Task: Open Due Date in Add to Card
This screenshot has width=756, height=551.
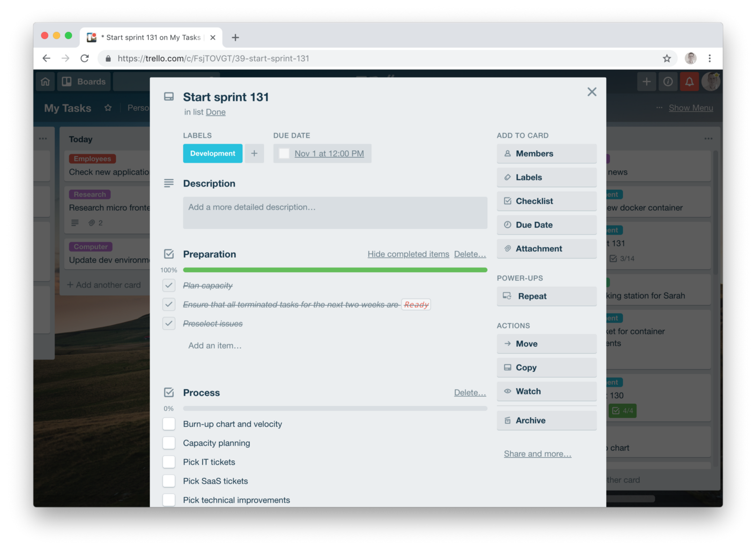Action: click(x=546, y=225)
